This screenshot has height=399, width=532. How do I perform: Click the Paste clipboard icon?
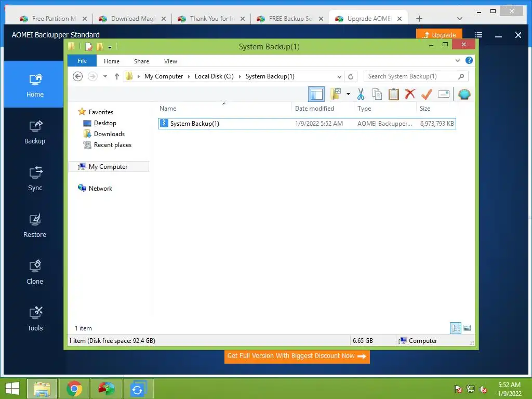pyautogui.click(x=394, y=94)
